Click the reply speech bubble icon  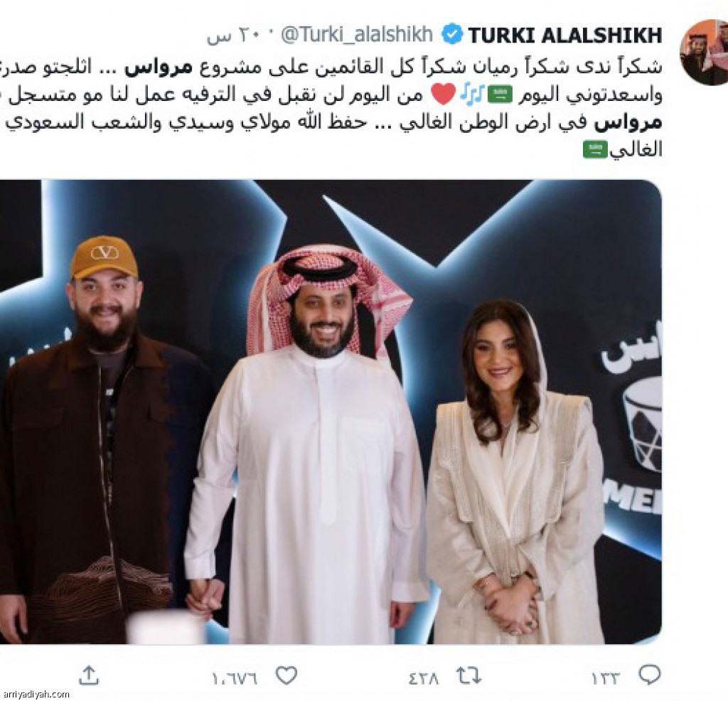[650, 675]
